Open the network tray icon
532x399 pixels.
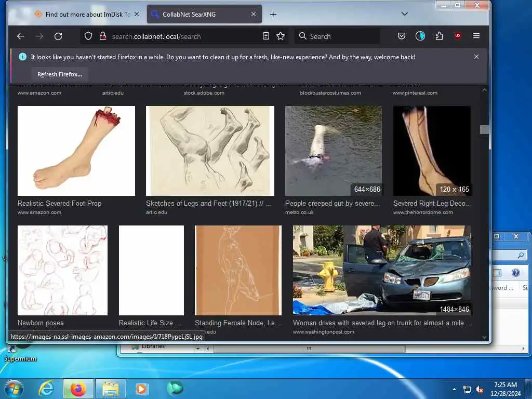click(x=467, y=390)
